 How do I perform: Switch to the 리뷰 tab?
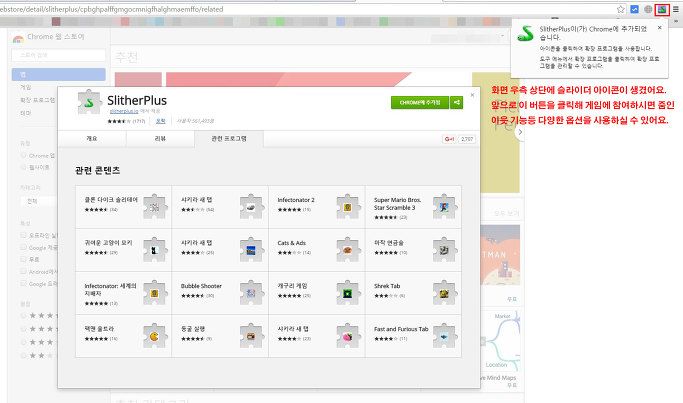click(160, 139)
